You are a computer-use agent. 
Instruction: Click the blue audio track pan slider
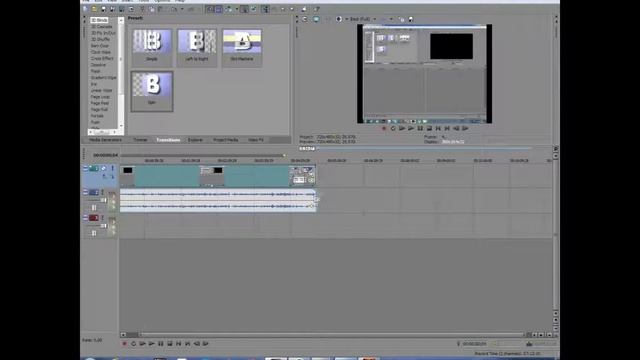point(94,208)
